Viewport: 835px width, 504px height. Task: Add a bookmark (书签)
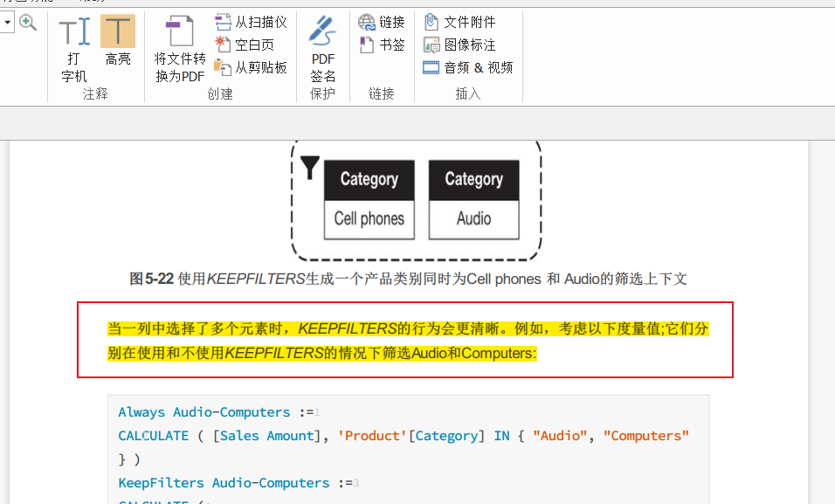point(382,45)
